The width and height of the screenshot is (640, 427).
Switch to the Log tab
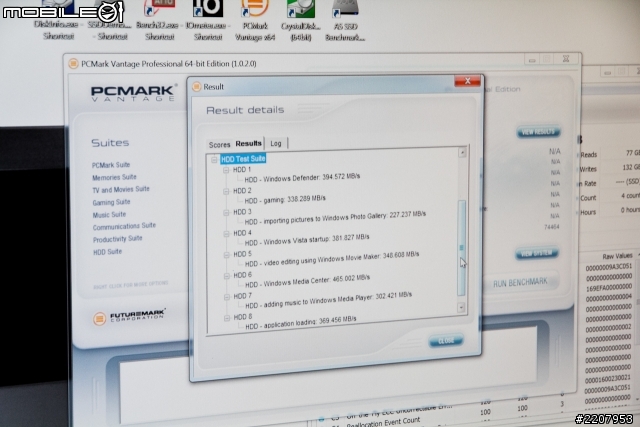click(276, 143)
